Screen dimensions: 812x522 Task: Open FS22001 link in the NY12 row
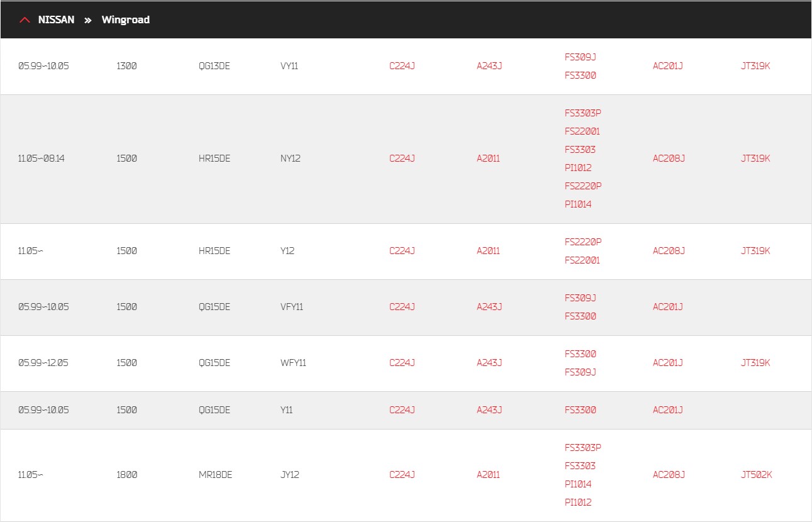click(582, 131)
